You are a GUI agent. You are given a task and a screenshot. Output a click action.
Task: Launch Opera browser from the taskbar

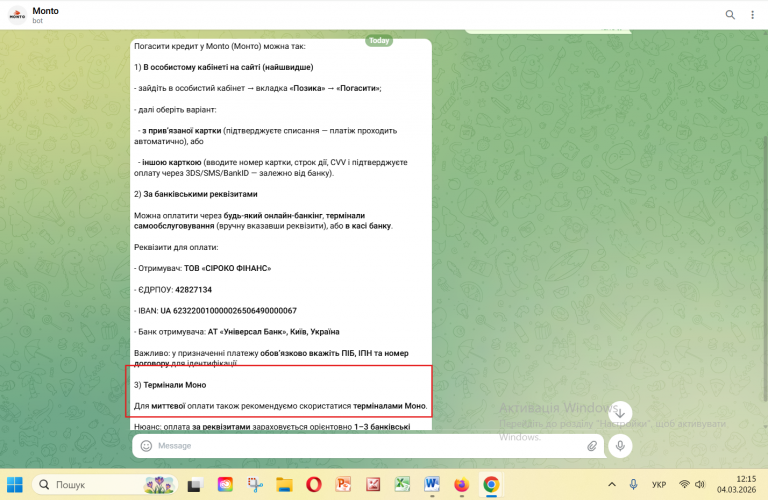(x=314, y=485)
